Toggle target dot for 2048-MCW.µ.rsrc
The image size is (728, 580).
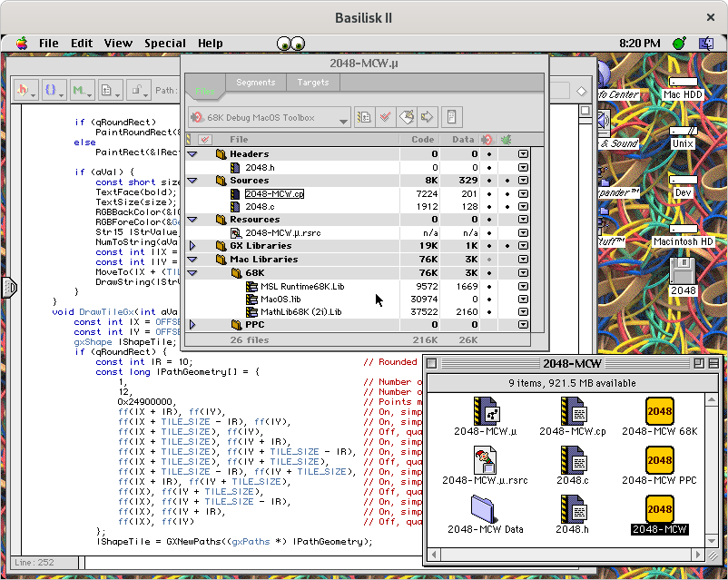pos(489,232)
